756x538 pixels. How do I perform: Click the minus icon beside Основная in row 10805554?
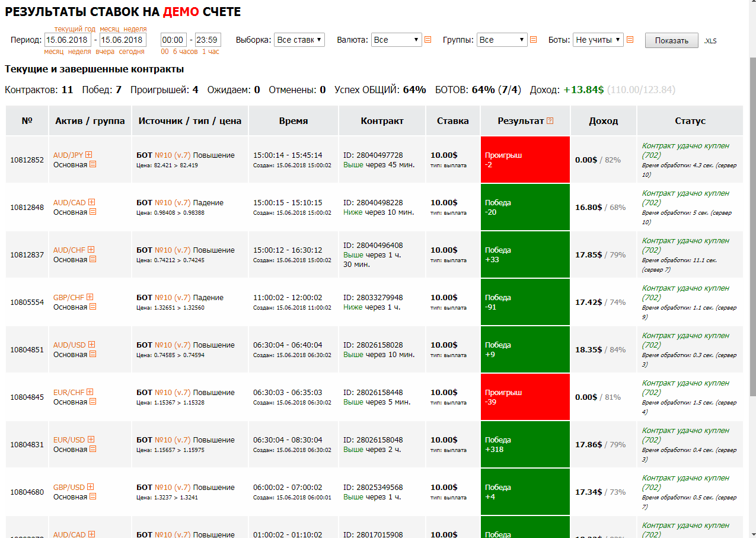pyautogui.click(x=92, y=307)
